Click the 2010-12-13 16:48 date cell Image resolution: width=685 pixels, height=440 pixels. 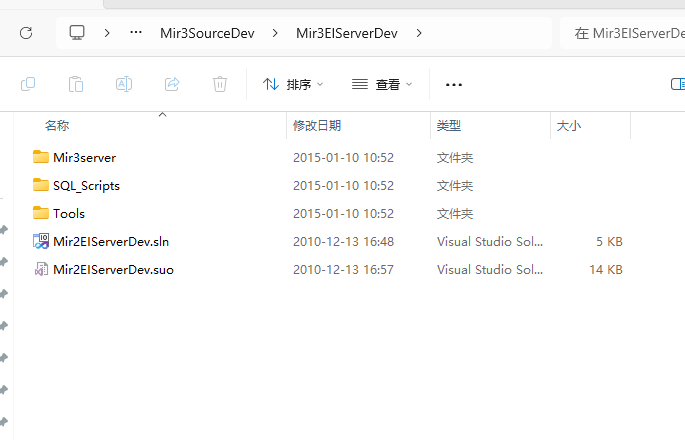tap(343, 242)
